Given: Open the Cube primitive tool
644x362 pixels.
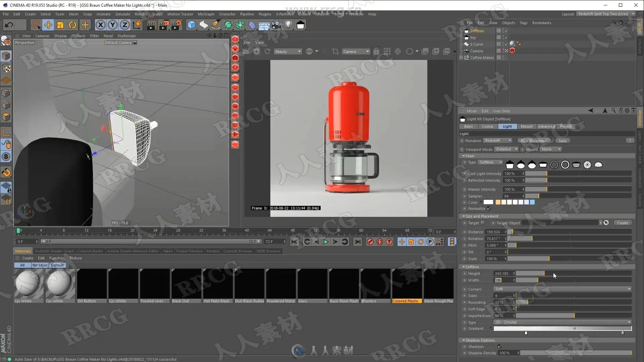Looking at the screenshot, I should pyautogui.click(x=192, y=25).
